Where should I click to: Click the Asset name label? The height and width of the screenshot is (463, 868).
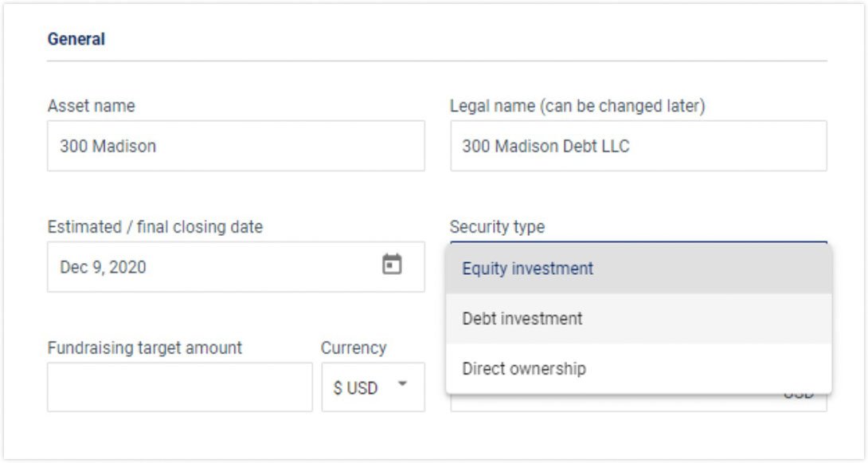coord(92,105)
